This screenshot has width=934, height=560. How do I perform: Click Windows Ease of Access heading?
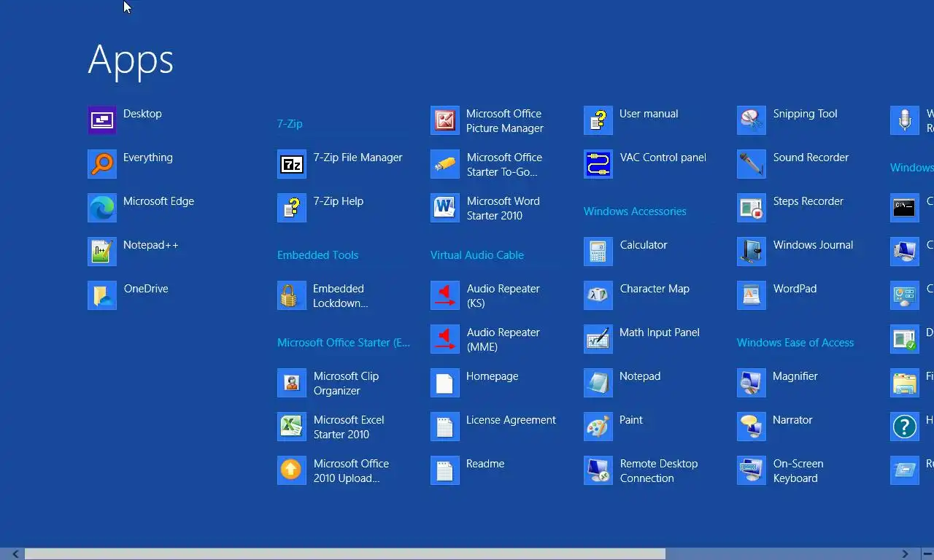click(795, 343)
